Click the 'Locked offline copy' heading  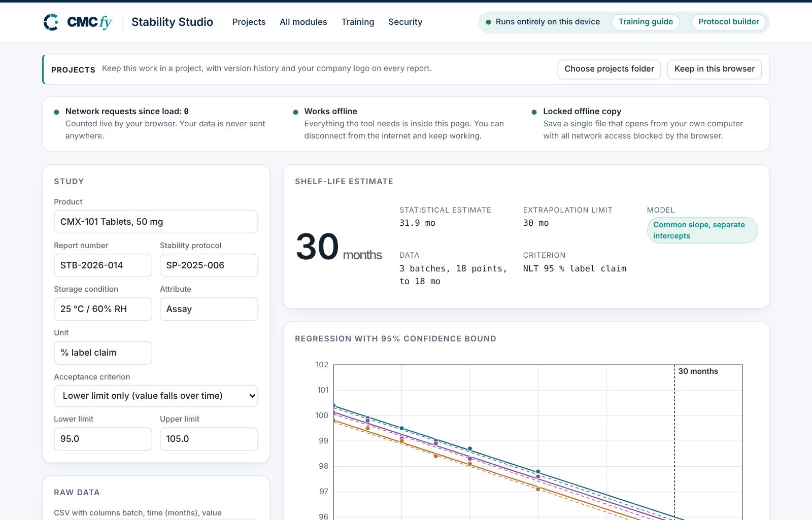(582, 111)
